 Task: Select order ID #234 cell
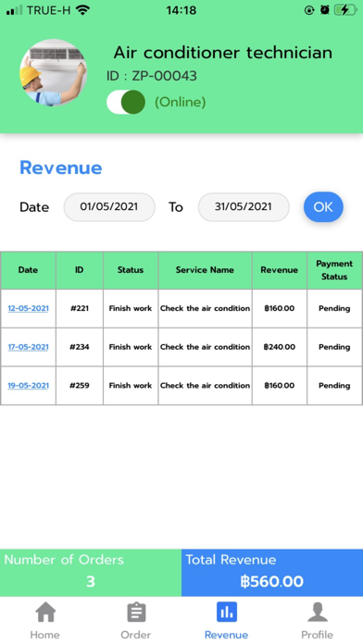click(80, 347)
